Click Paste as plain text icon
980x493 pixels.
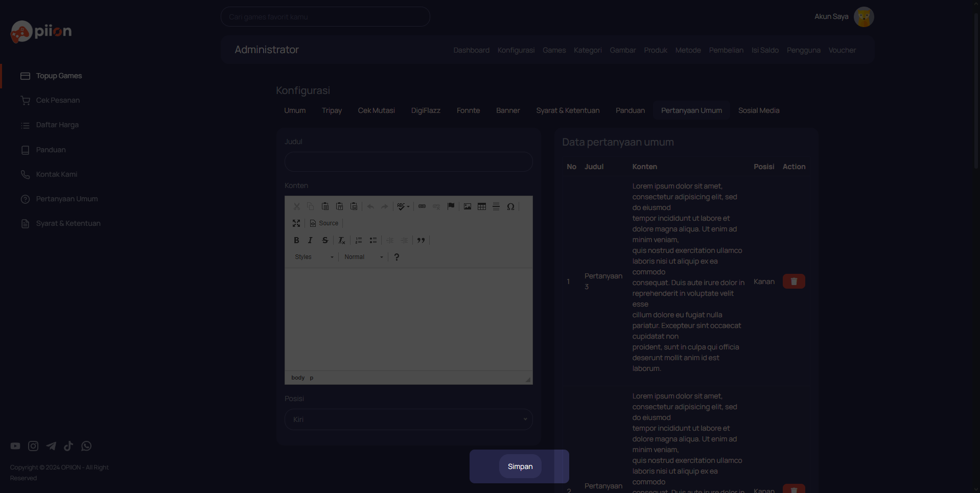[x=339, y=206]
